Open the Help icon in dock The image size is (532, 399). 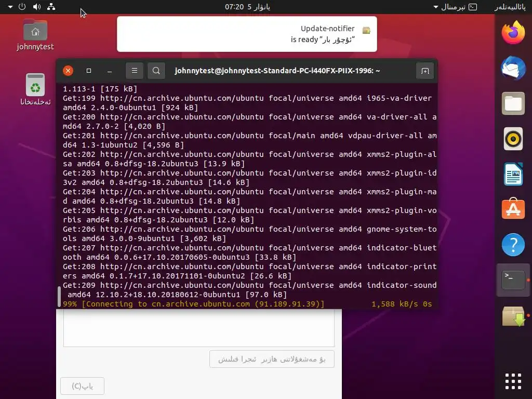(x=513, y=245)
